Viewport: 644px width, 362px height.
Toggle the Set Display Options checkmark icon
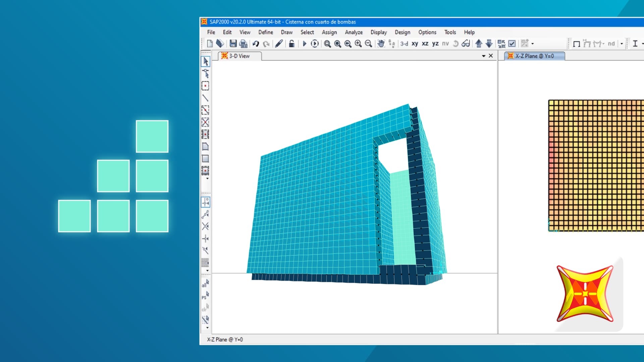pyautogui.click(x=512, y=44)
